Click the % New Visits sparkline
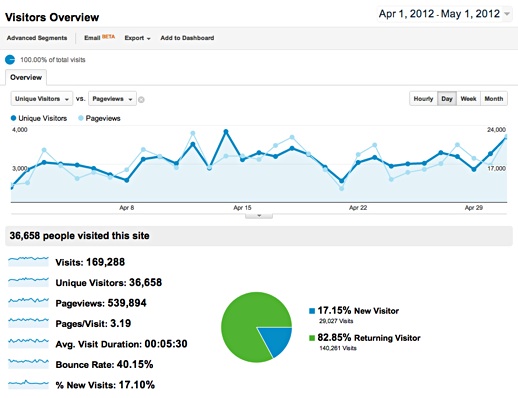 (28, 384)
